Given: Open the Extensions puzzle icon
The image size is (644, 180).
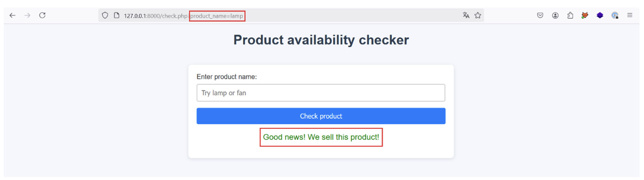Looking at the screenshot, I should click(570, 16).
